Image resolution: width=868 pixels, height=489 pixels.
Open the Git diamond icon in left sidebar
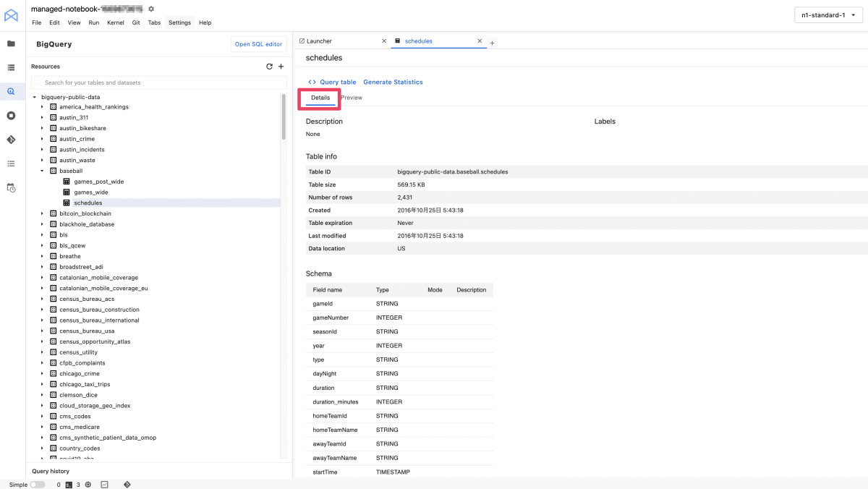coord(11,140)
